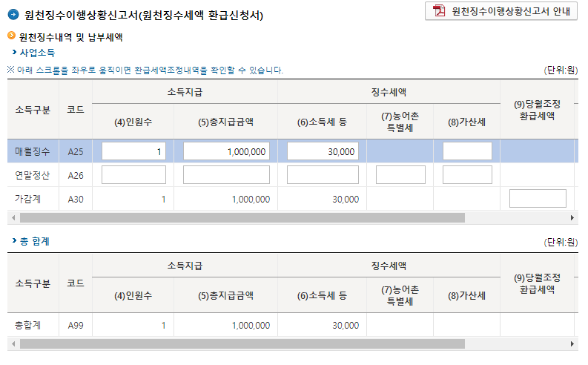Click the A25 code cell
588x365 pixels.
click(76, 152)
